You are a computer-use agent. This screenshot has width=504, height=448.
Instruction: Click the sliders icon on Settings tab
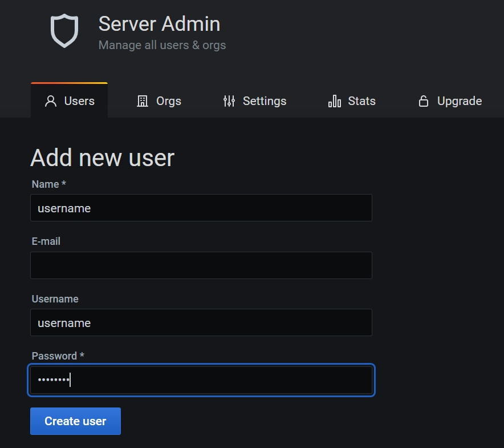tap(229, 101)
